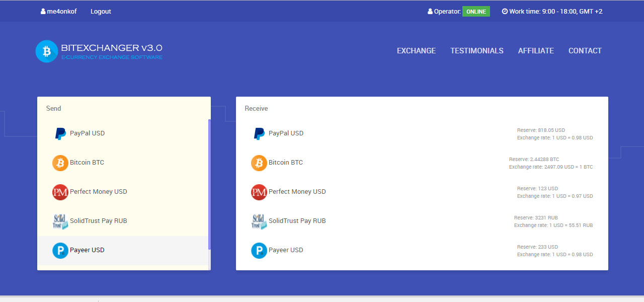This screenshot has width=644, height=302.
Task: Click Exchange rate 2497.09 USD = 1 BTC
Action: (551, 167)
